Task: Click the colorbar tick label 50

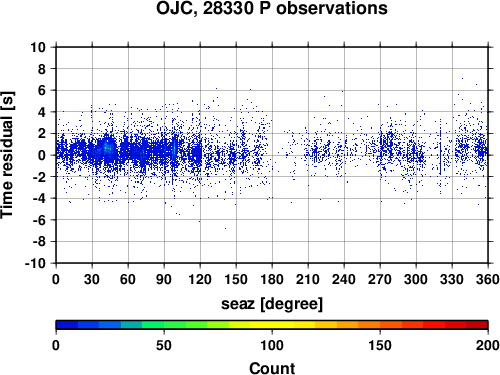Action: tap(164, 345)
